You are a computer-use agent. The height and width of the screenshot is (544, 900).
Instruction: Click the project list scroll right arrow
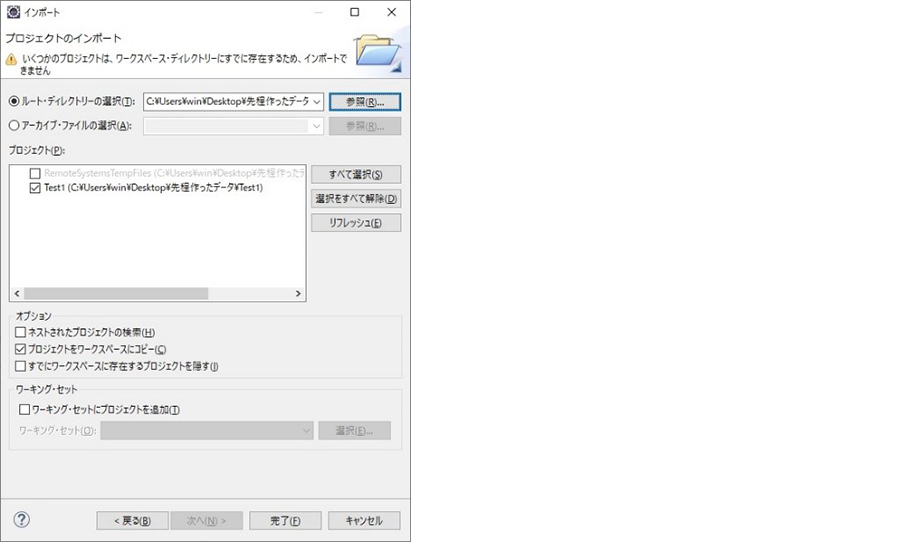298,293
